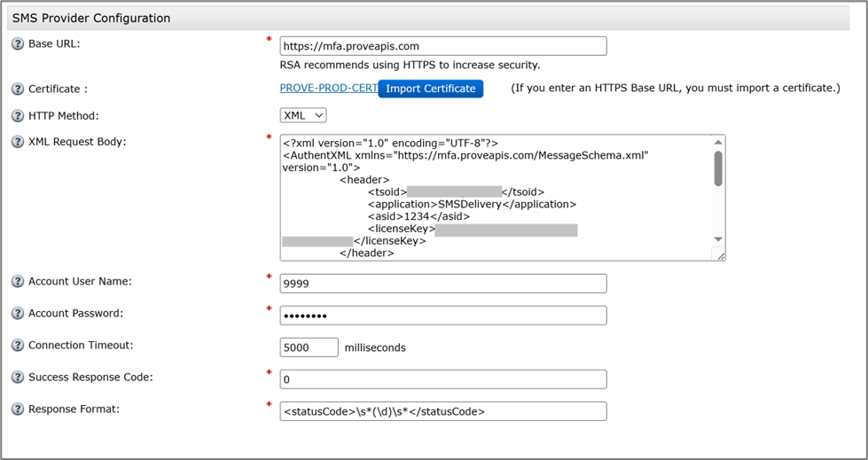Click help icon for XML Request Body
Screen dimensions: 868x460
18,143
